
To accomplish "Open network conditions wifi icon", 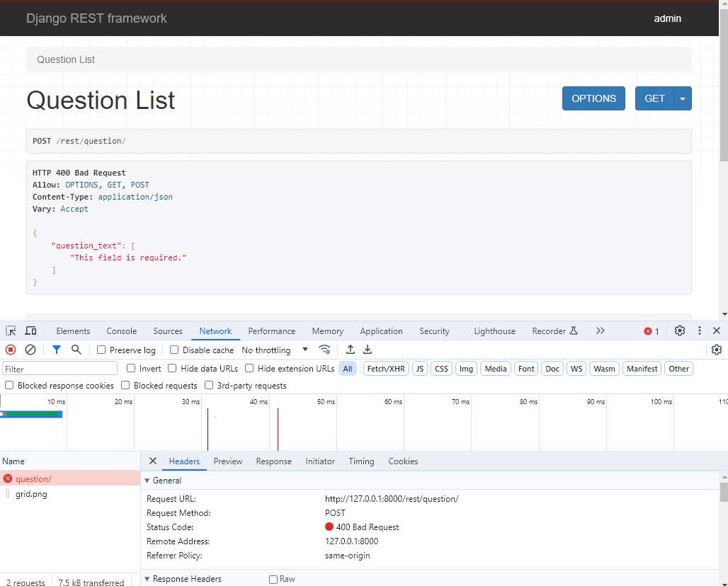I will point(324,350).
